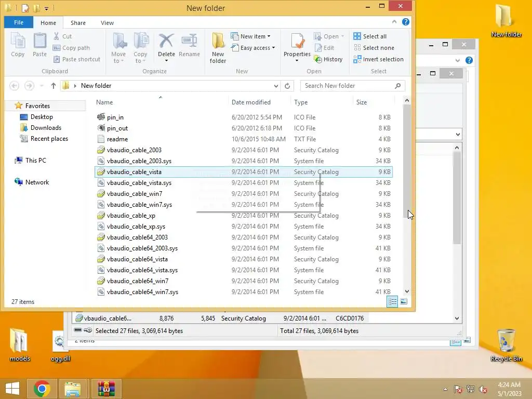Open Quick Access Toolbar customize dropdown
Viewport: 532px width, 399px height.
(x=46, y=8)
